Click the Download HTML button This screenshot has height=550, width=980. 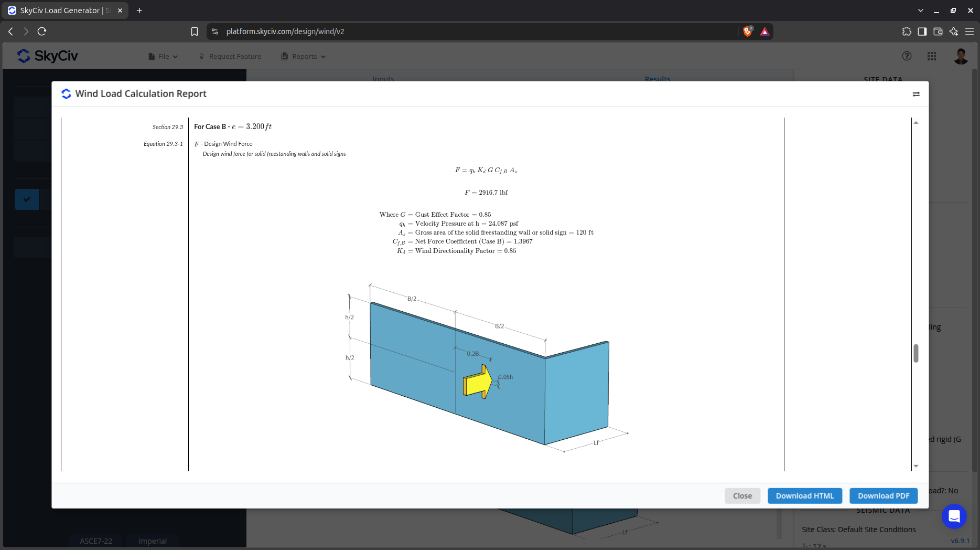(x=805, y=496)
